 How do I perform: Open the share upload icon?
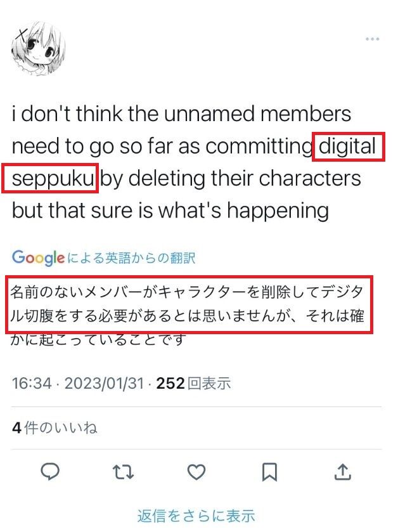pos(343,472)
